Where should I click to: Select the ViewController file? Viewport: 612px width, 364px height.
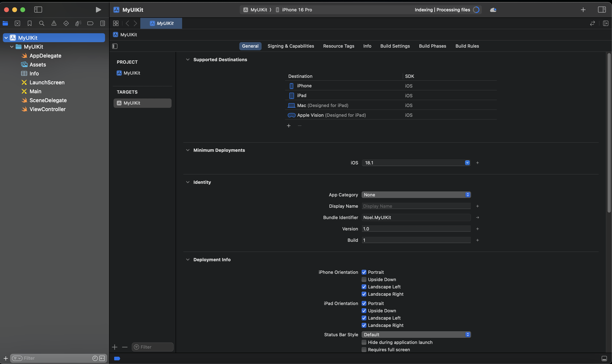pos(47,109)
